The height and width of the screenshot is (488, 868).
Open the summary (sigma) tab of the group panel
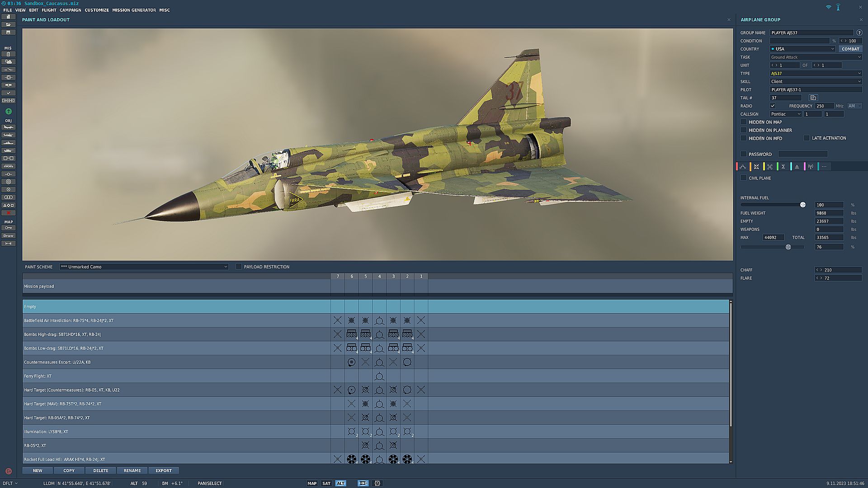(783, 166)
